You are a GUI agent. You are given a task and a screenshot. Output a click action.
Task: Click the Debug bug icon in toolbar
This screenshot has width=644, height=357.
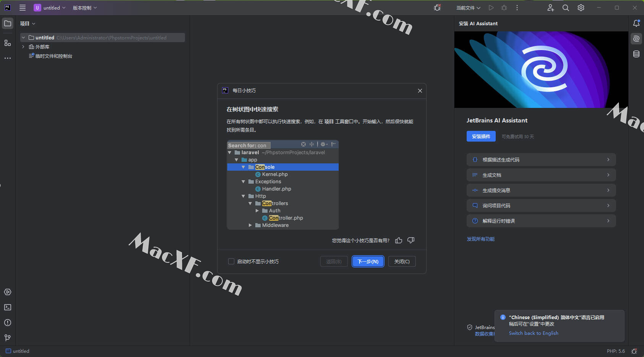pyautogui.click(x=504, y=8)
